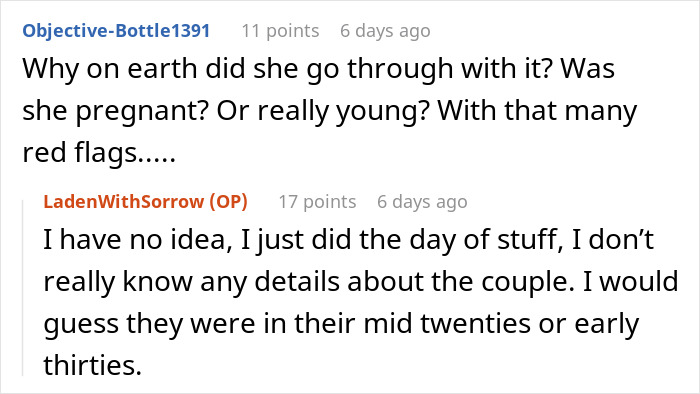Click the line starting 'I have no idea'
This screenshot has width=700, height=394.
click(348, 240)
